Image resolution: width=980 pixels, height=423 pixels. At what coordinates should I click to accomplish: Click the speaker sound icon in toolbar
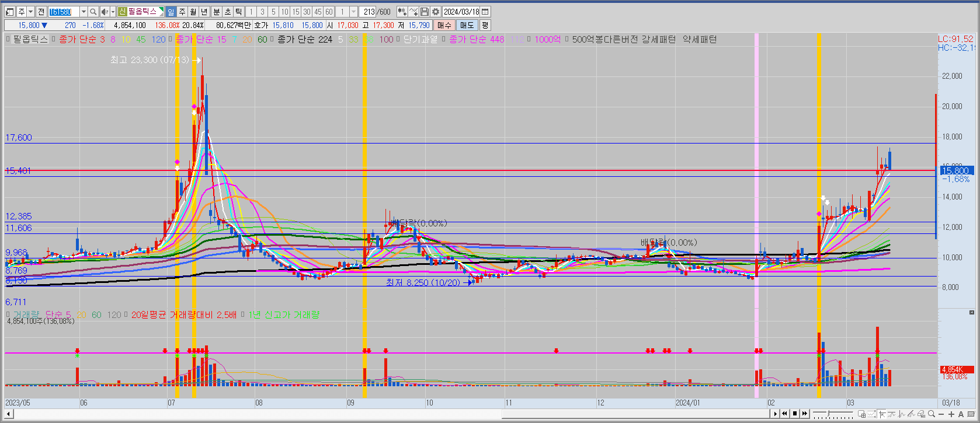coord(104,12)
